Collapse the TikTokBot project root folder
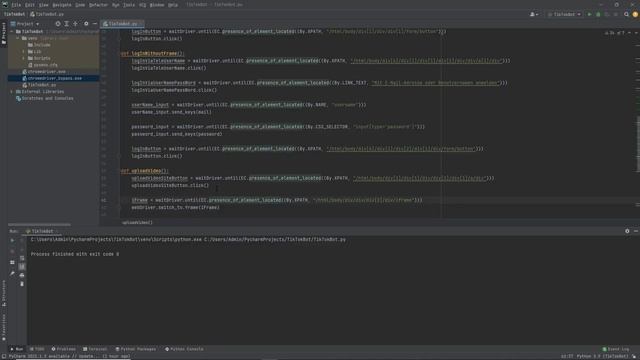Viewport: 640px width, 360px height. click(x=12, y=31)
